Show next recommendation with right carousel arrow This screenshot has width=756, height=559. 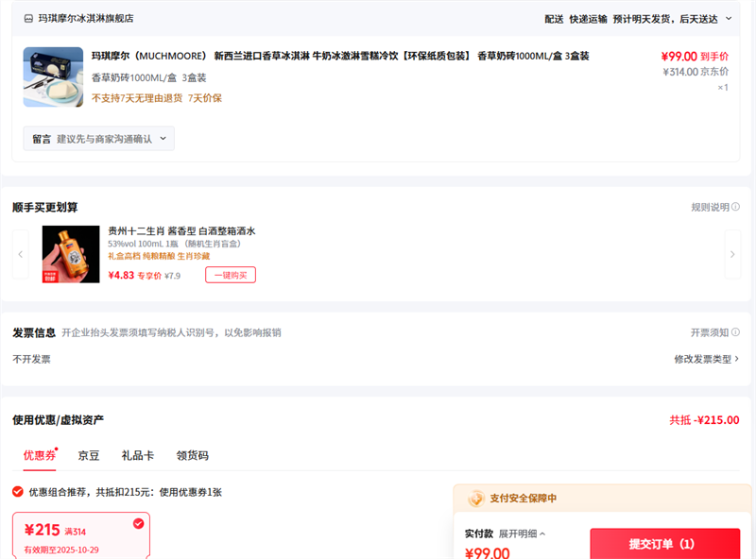[732, 254]
